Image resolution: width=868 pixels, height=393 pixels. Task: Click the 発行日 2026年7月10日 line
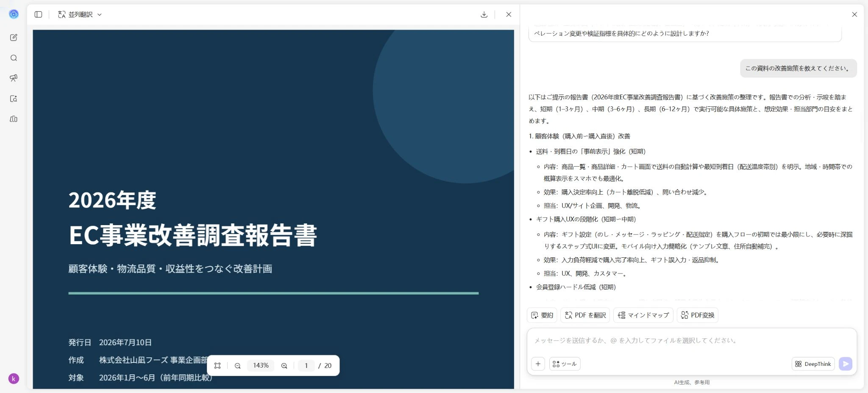[x=110, y=342]
